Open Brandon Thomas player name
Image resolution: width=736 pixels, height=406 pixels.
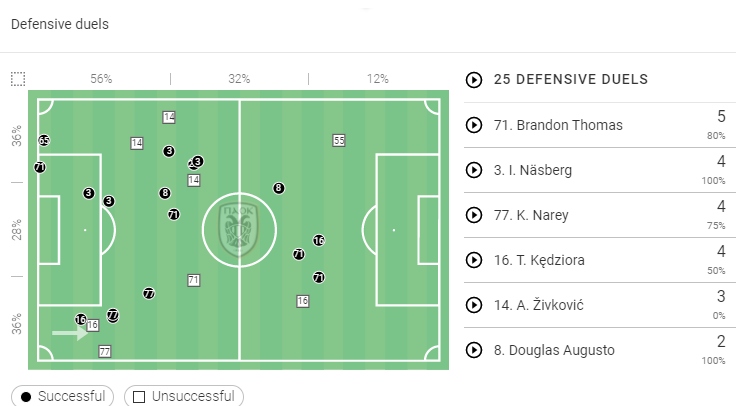(558, 125)
